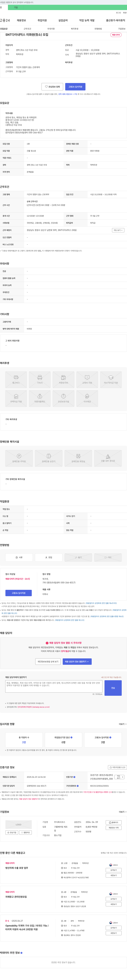The height and width of the screenshot is (980, 127).
Task: Select the 근무조건 section tab
Action: click(27, 29)
